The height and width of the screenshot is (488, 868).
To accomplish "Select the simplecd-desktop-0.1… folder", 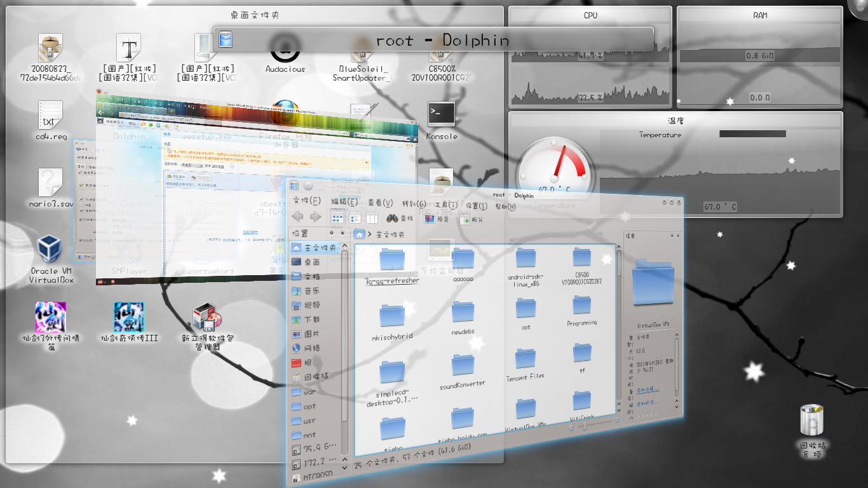I will [x=392, y=384].
